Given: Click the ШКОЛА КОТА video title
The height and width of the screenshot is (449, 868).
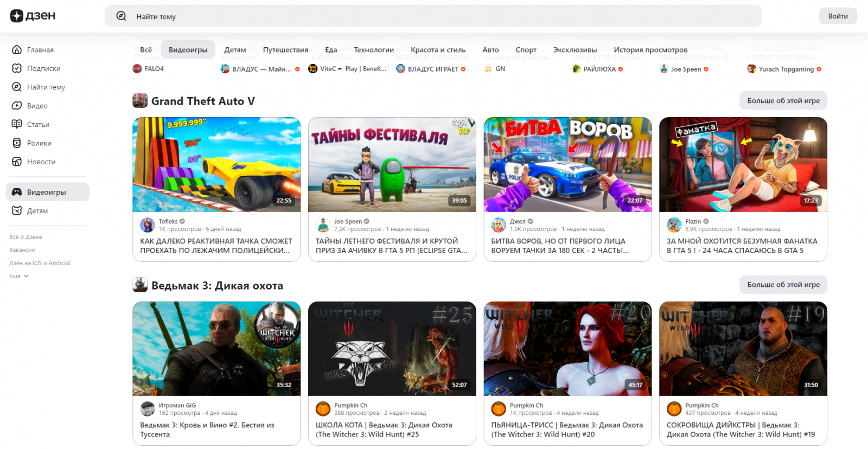Looking at the screenshot, I should (384, 429).
